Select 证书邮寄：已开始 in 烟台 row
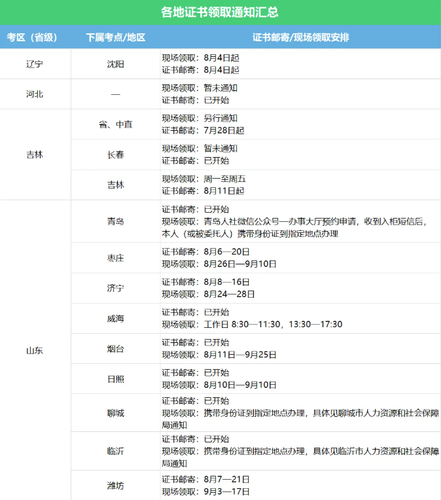The width and height of the screenshot is (441, 500). 195,343
